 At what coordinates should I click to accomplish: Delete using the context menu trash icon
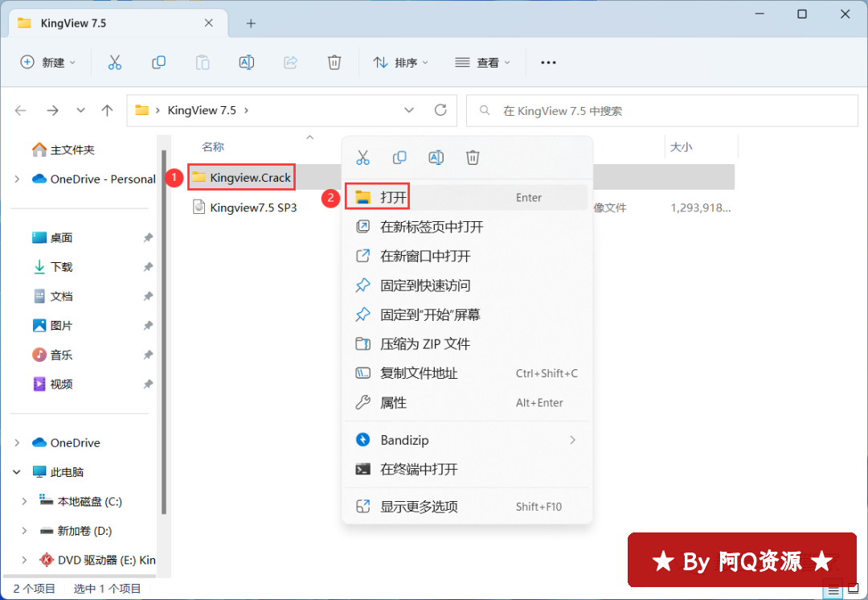pyautogui.click(x=473, y=158)
